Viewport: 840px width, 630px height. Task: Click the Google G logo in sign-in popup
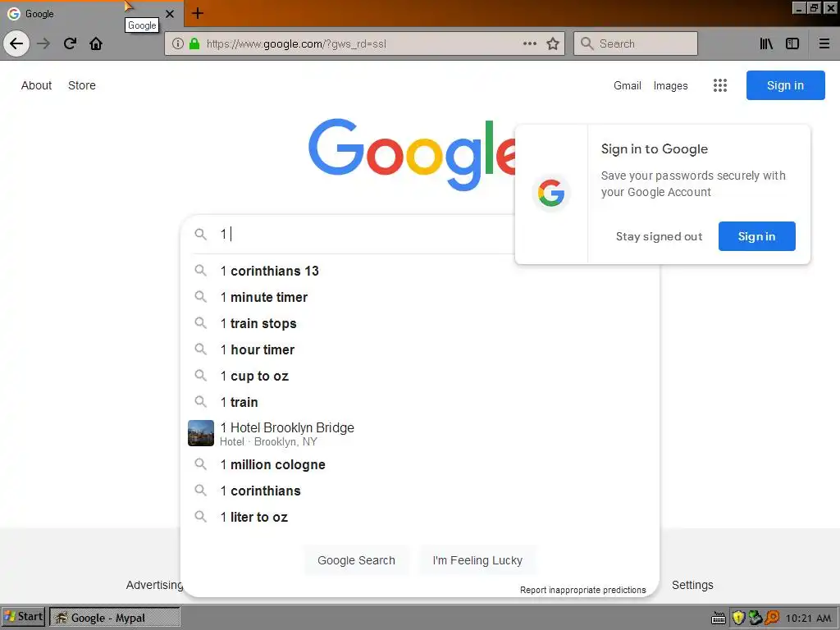(551, 193)
